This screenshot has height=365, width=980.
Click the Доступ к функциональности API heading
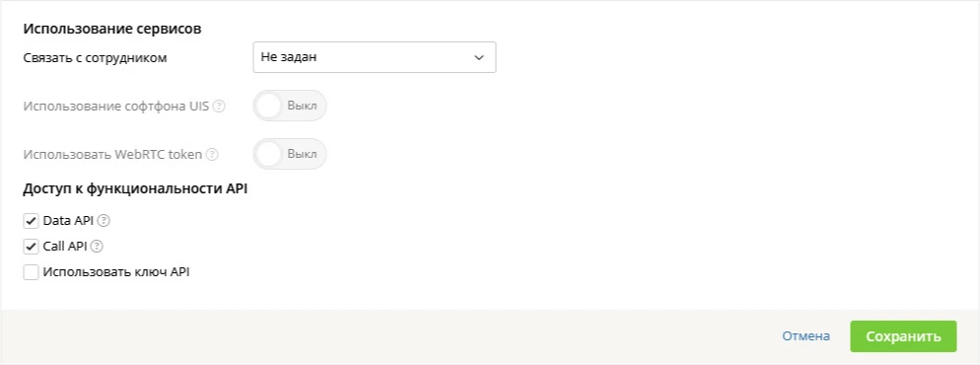[x=136, y=189]
